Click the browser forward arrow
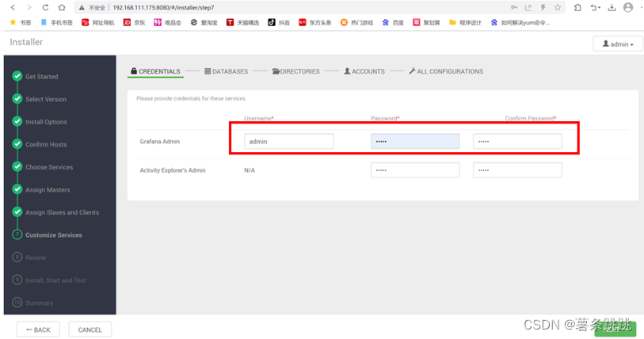 [29, 7]
